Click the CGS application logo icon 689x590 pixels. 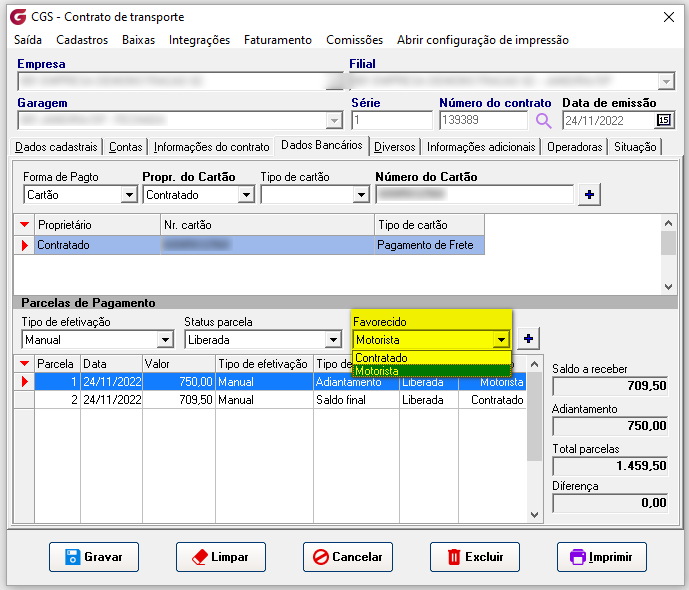(18, 17)
